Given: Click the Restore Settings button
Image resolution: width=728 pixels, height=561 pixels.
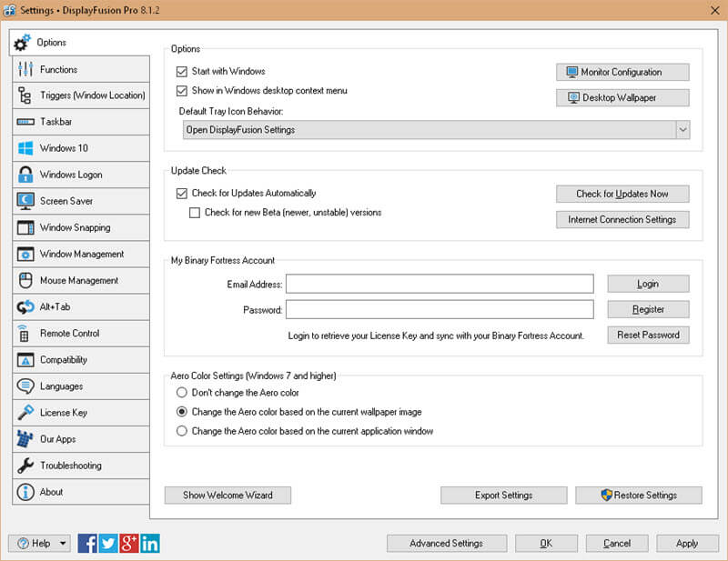Looking at the screenshot, I should (x=639, y=496).
